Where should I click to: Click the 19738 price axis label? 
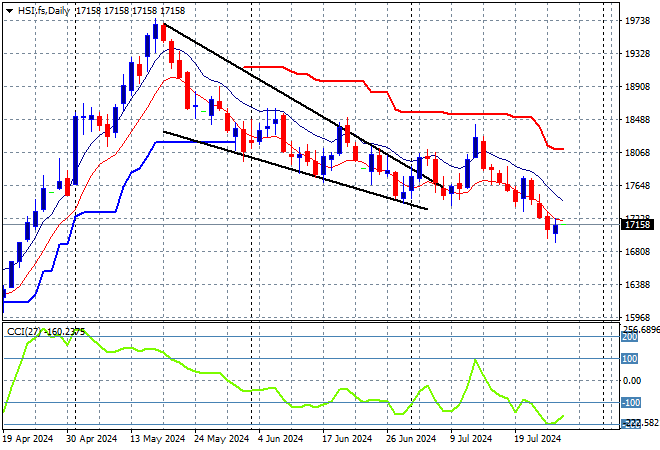[x=638, y=21]
